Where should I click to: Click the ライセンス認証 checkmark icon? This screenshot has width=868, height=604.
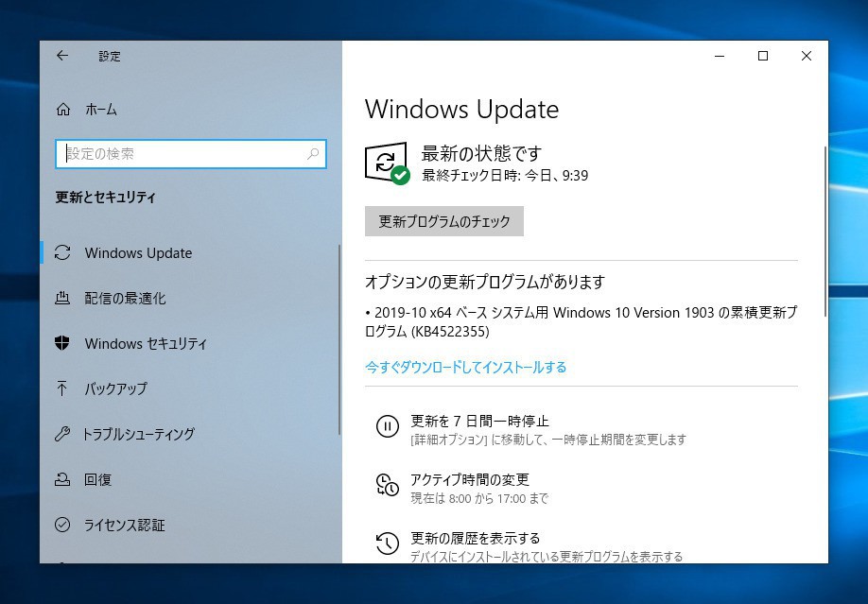62,525
